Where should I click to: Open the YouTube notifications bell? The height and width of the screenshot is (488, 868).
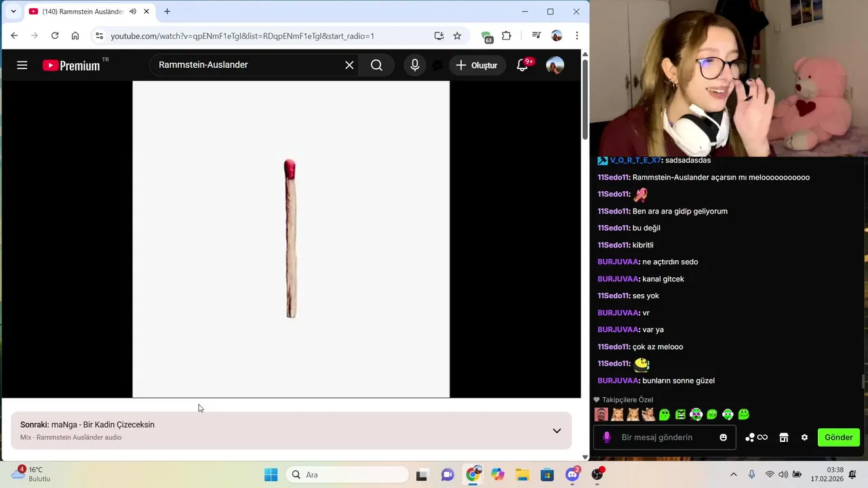point(522,65)
